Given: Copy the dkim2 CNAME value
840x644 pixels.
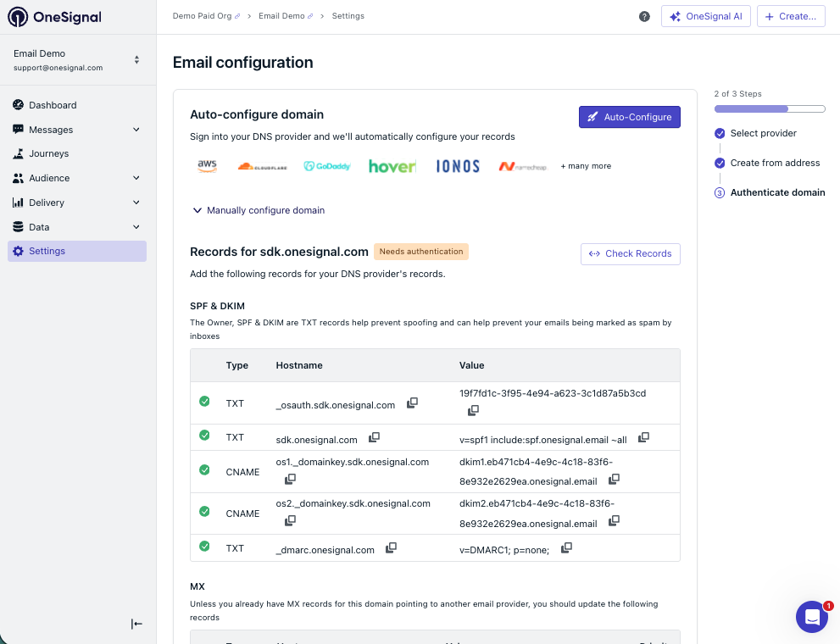Looking at the screenshot, I should click(614, 520).
